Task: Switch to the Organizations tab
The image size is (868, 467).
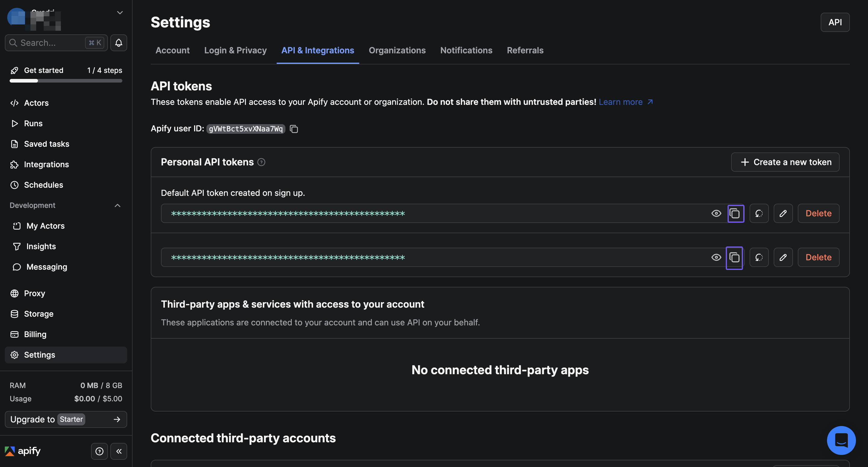Action: pyautogui.click(x=397, y=51)
